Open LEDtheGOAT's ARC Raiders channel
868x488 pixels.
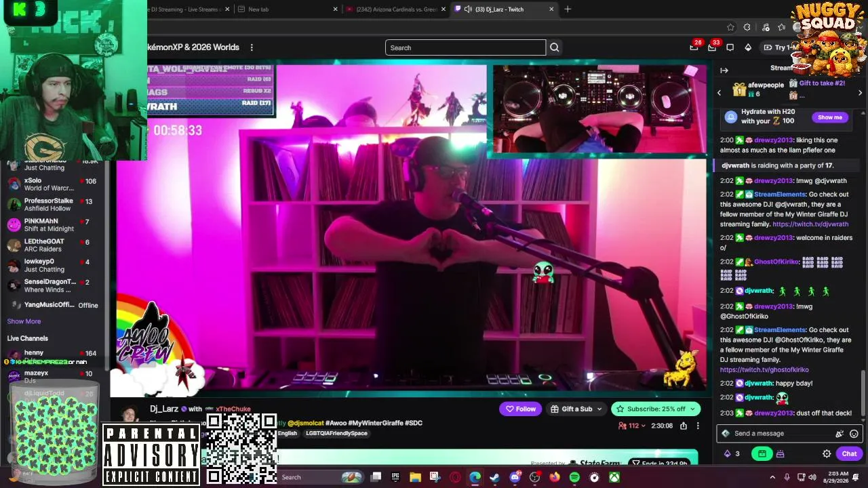[53, 245]
